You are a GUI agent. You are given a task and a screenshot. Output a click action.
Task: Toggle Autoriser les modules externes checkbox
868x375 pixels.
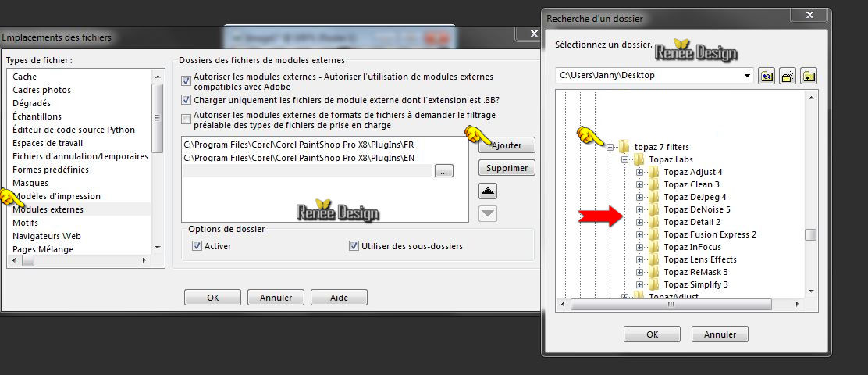click(x=186, y=81)
